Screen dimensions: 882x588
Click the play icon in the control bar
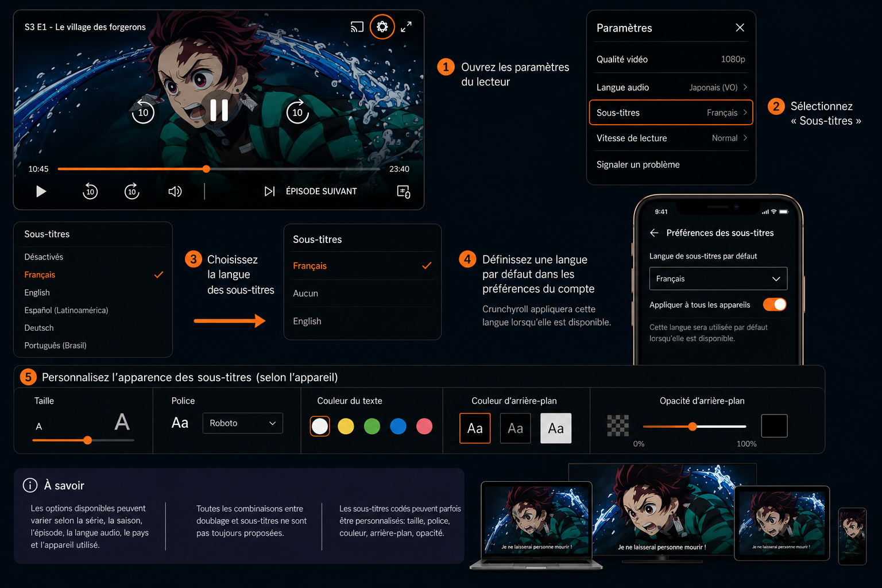click(x=41, y=191)
